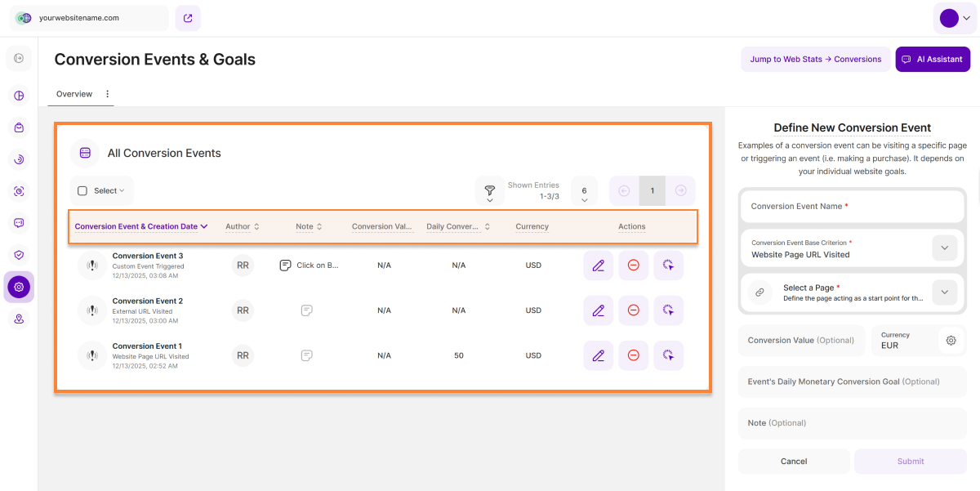Image resolution: width=980 pixels, height=491 pixels.
Task: Switch to the Overview tab
Action: click(74, 94)
